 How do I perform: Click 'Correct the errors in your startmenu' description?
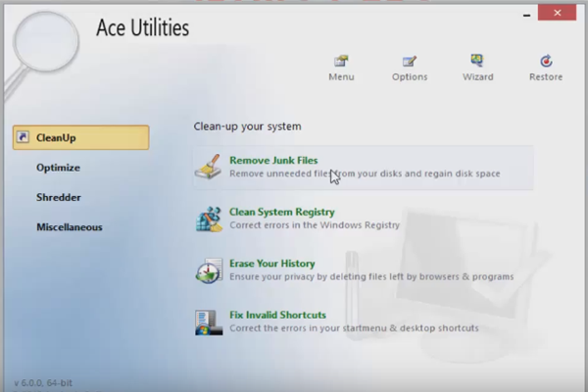354,328
